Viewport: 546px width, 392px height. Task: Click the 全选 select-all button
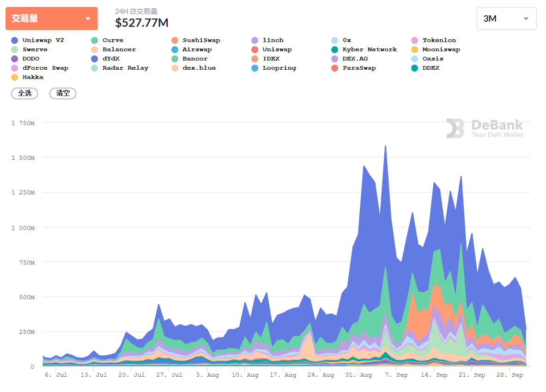pos(25,93)
